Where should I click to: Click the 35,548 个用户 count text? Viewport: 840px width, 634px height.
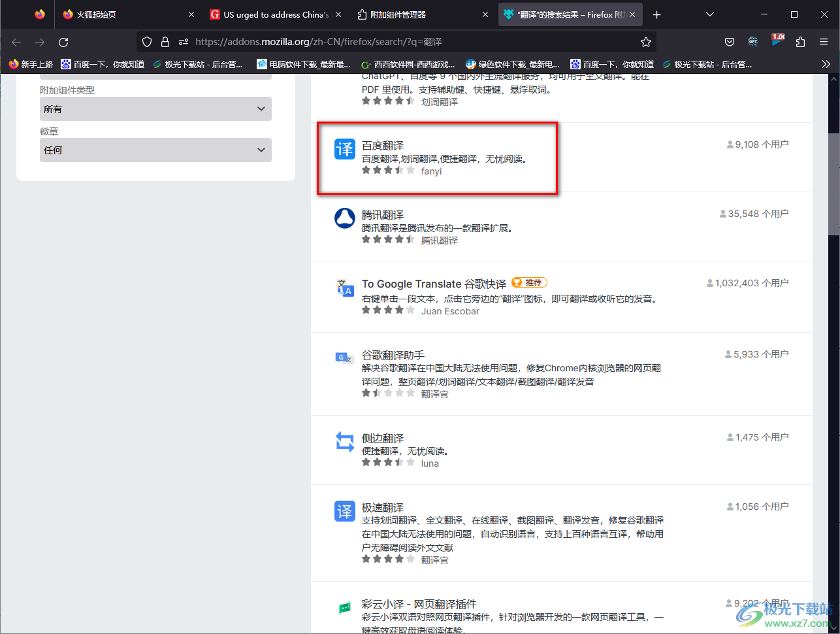[758, 214]
